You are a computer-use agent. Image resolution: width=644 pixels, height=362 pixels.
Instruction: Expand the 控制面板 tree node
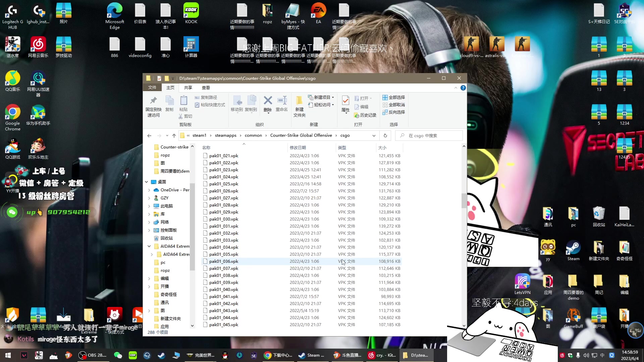tap(149, 230)
